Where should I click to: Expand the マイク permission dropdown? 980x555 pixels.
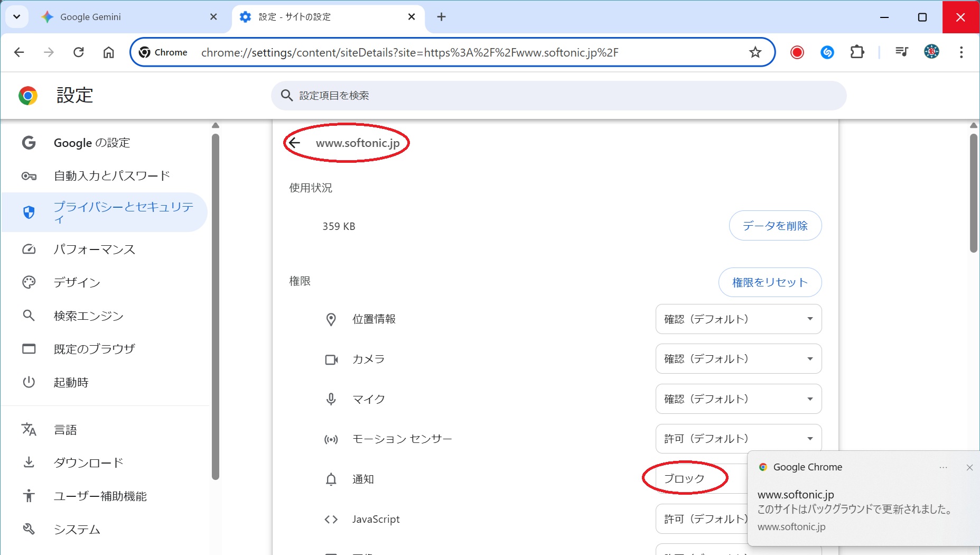738,399
